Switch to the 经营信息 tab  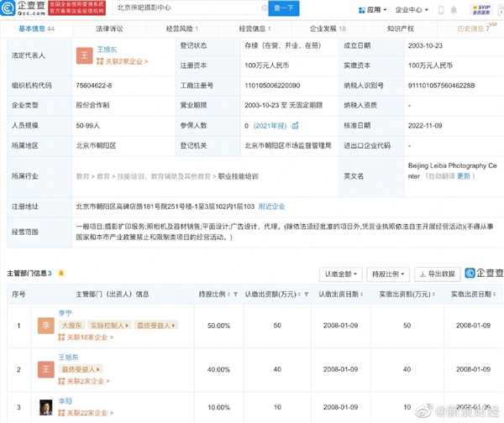[x=255, y=29]
